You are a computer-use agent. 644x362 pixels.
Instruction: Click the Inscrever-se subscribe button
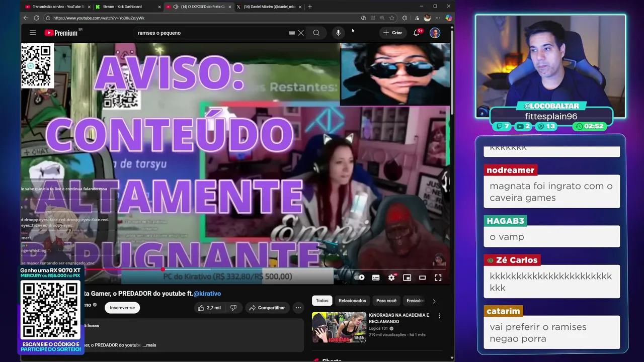point(122,308)
